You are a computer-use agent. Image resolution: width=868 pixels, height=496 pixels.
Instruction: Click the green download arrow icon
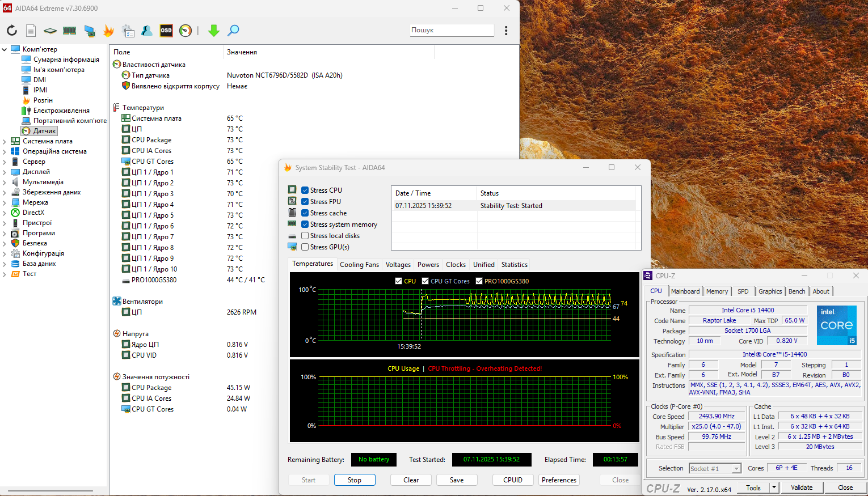[x=214, y=31]
